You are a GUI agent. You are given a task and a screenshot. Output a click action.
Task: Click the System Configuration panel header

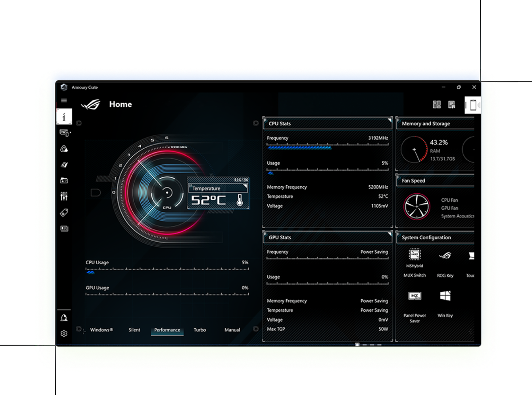click(x=435, y=237)
